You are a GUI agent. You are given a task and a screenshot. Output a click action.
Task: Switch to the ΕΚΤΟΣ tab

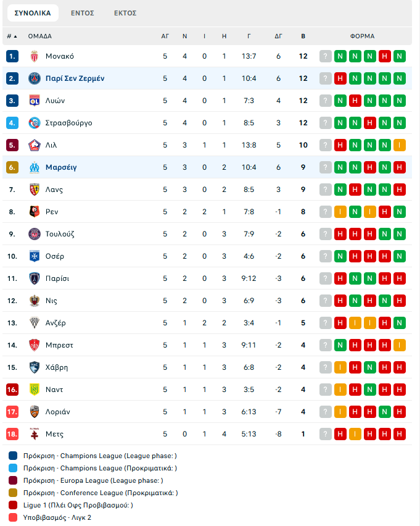pos(125,13)
